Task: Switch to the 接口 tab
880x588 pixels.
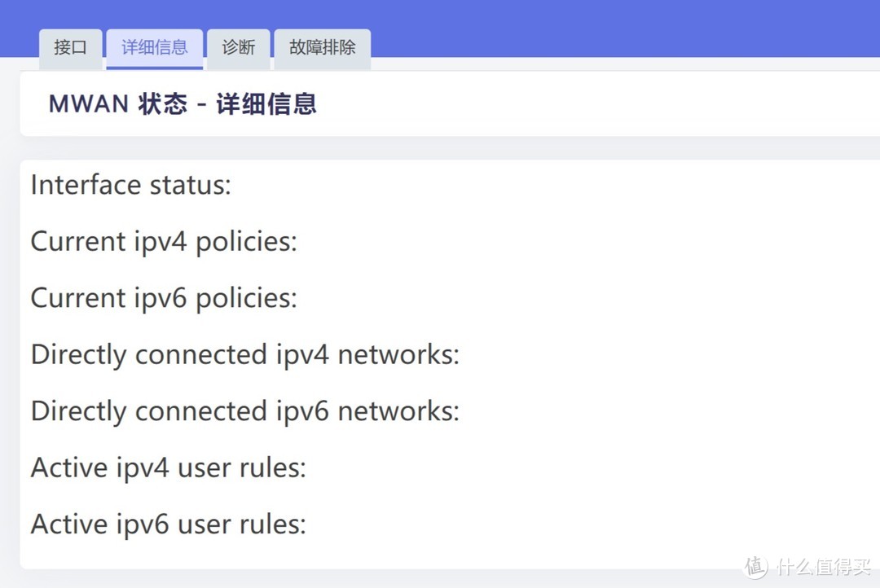Action: coord(70,47)
